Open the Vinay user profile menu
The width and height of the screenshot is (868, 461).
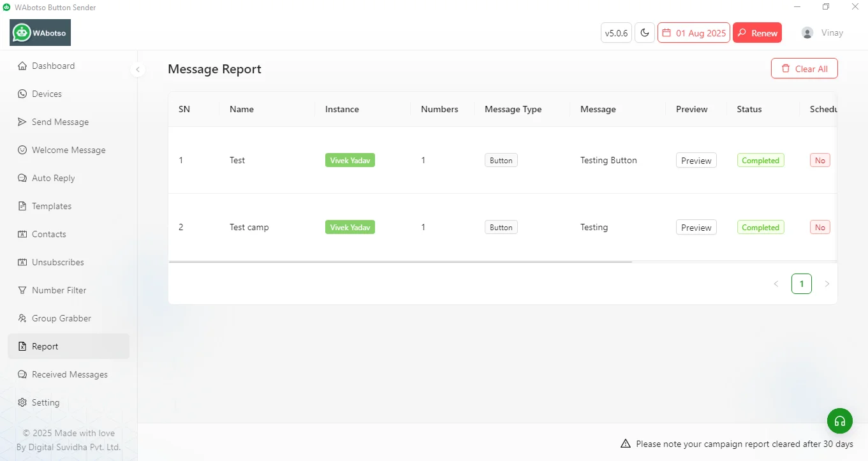pos(822,33)
